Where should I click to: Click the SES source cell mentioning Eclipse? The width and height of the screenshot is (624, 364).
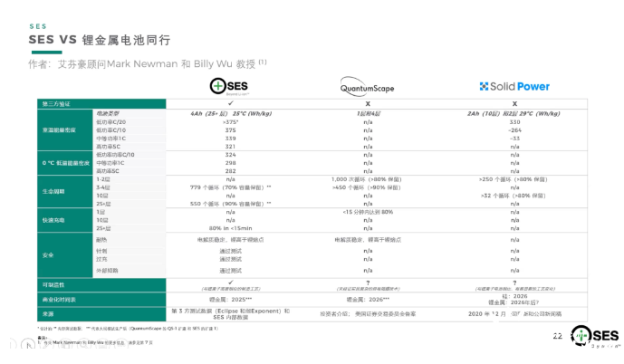click(230, 314)
